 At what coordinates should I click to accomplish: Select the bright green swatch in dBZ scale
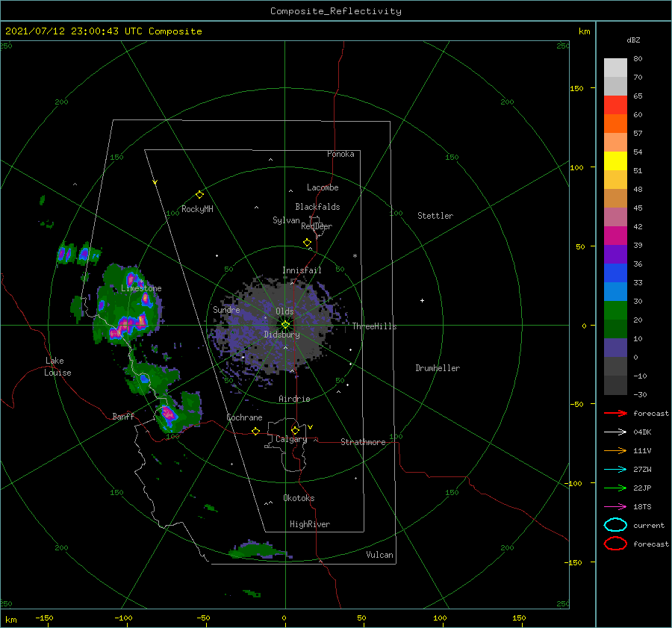coord(615,311)
